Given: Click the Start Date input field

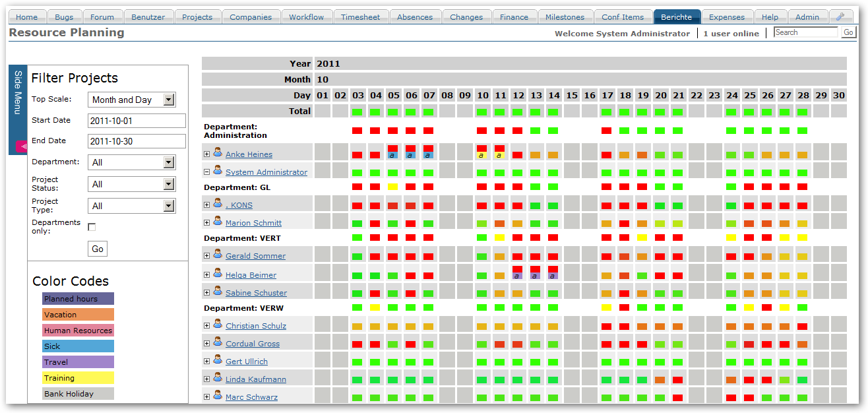Looking at the screenshot, I should [x=137, y=121].
